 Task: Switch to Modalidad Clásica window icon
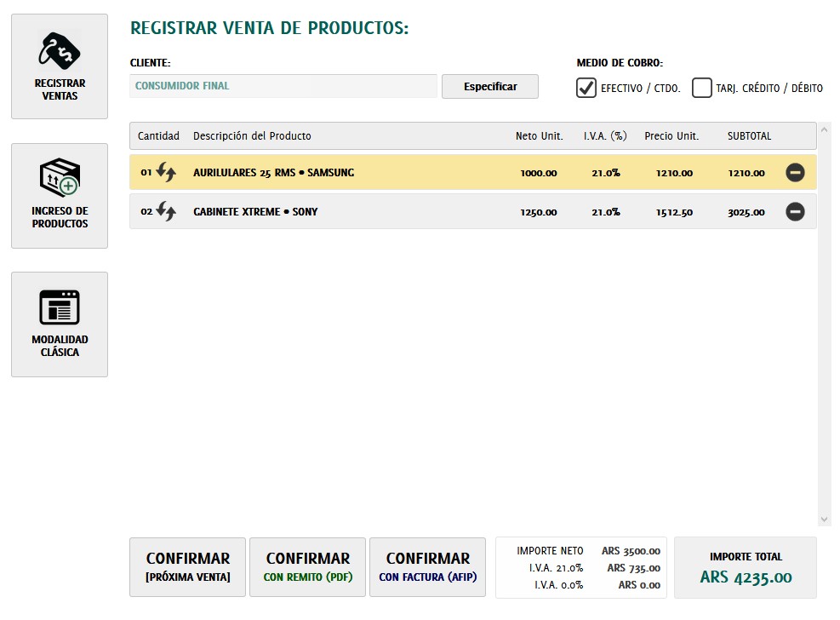tap(60, 307)
